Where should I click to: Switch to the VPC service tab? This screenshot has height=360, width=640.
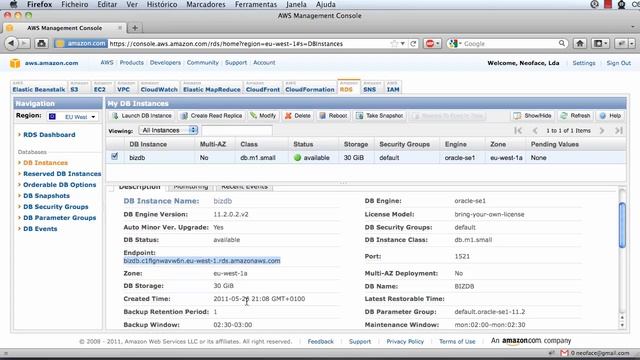click(124, 87)
